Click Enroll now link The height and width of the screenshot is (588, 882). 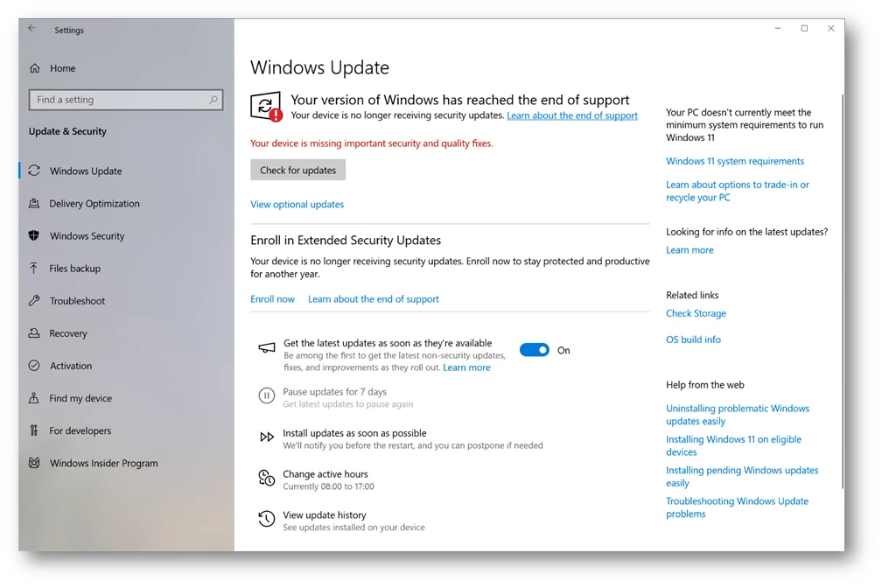pos(272,298)
